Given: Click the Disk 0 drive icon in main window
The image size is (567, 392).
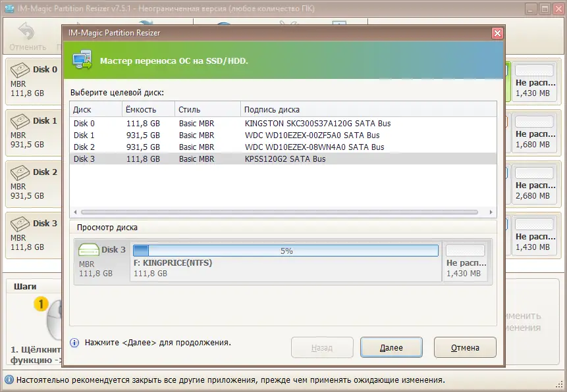Looking at the screenshot, I should (x=20, y=70).
